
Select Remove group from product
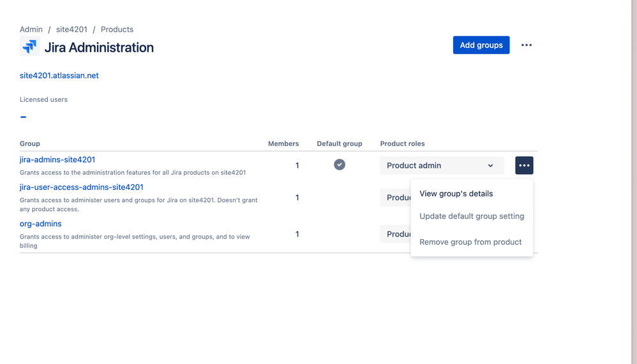pyautogui.click(x=472, y=242)
